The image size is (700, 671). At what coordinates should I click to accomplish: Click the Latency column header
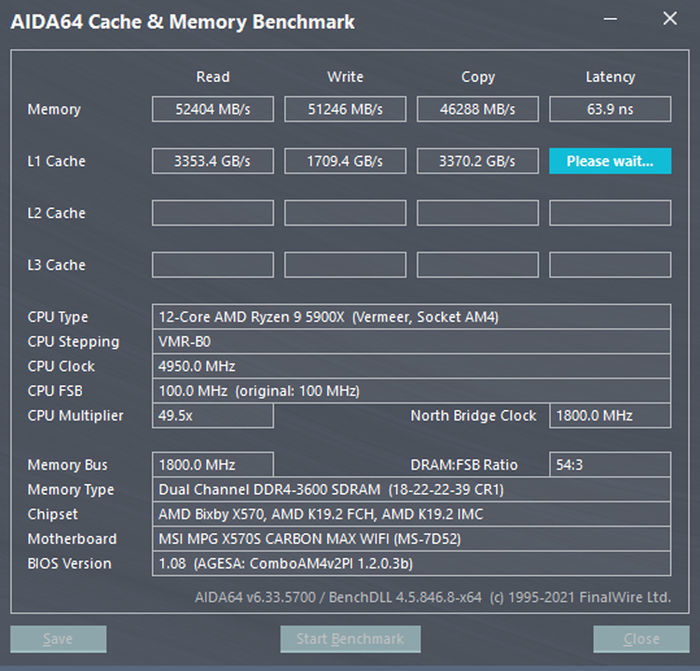[610, 77]
